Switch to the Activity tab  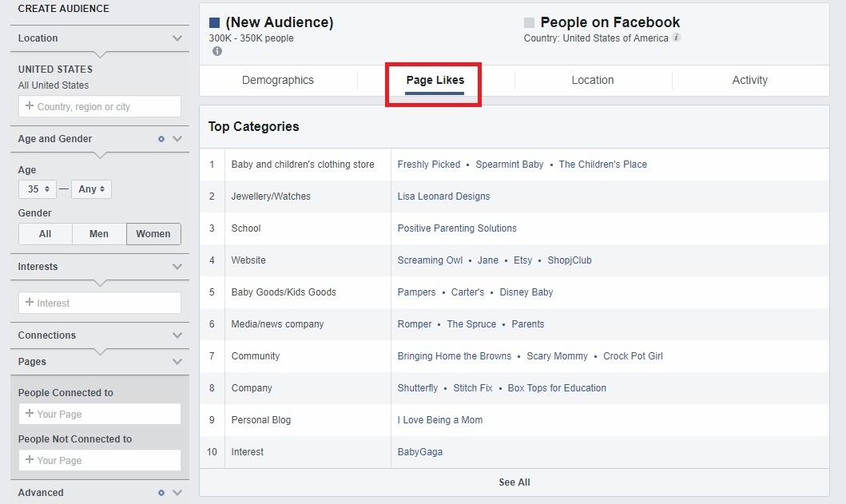[749, 80]
